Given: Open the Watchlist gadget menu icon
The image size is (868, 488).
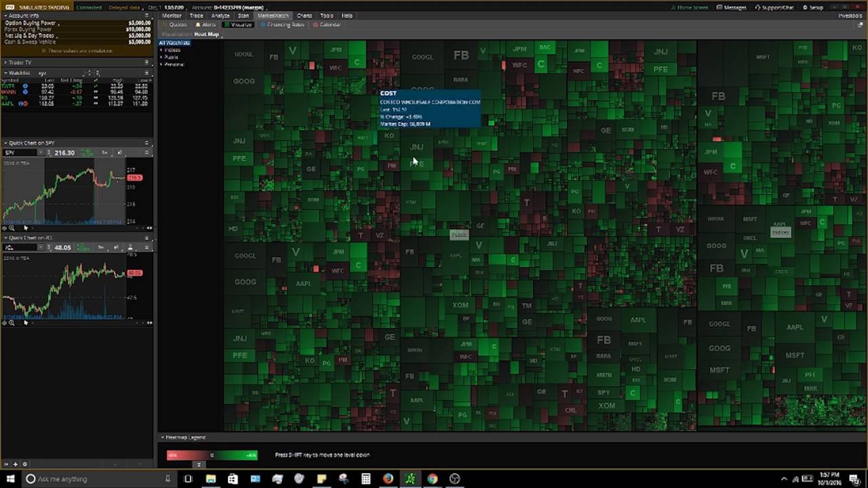Looking at the screenshot, I should click(x=146, y=73).
